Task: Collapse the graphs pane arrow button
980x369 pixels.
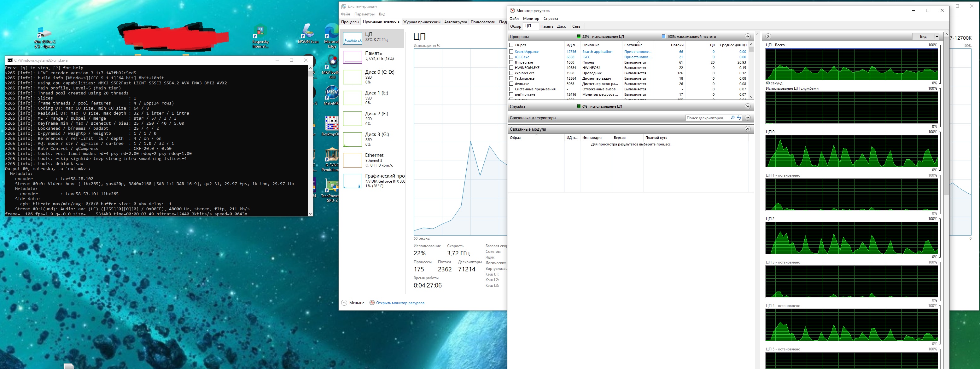Action: [768, 37]
